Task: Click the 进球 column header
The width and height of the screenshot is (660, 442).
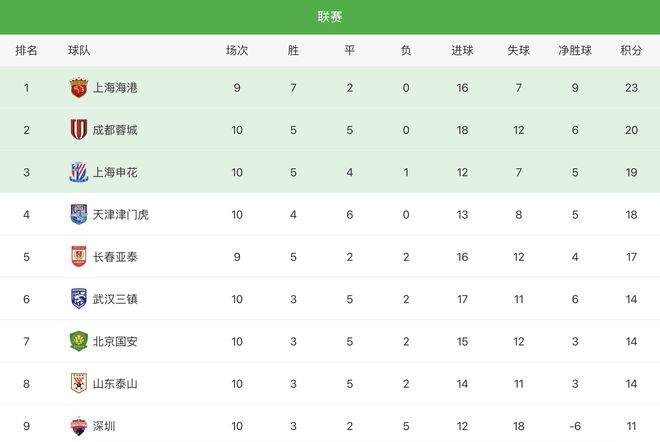Action: pyautogui.click(x=462, y=50)
